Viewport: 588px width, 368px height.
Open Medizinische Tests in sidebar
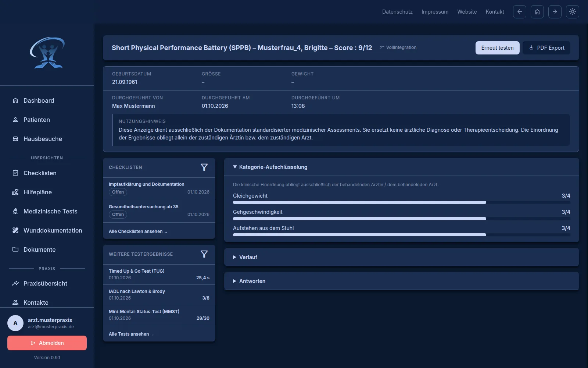click(x=47, y=211)
